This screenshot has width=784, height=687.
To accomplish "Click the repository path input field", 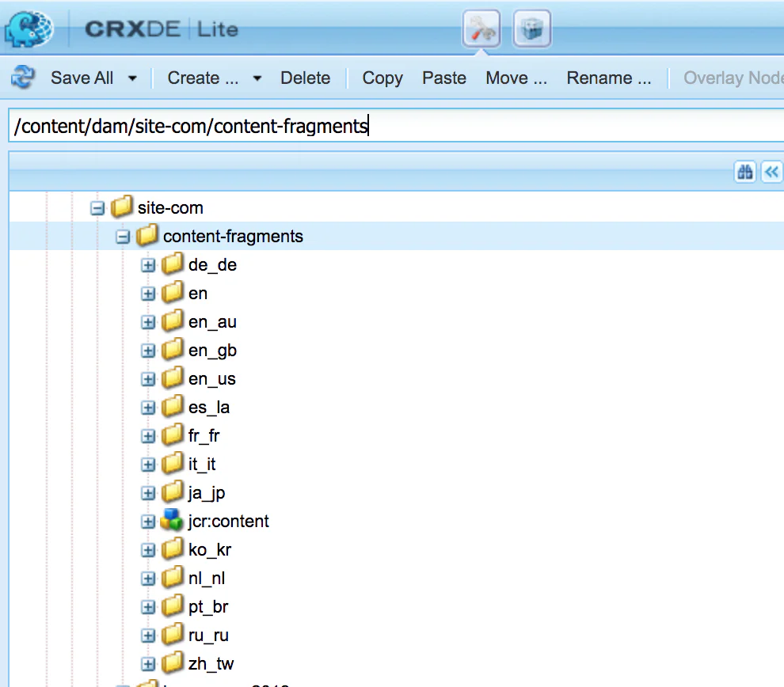I will point(396,125).
